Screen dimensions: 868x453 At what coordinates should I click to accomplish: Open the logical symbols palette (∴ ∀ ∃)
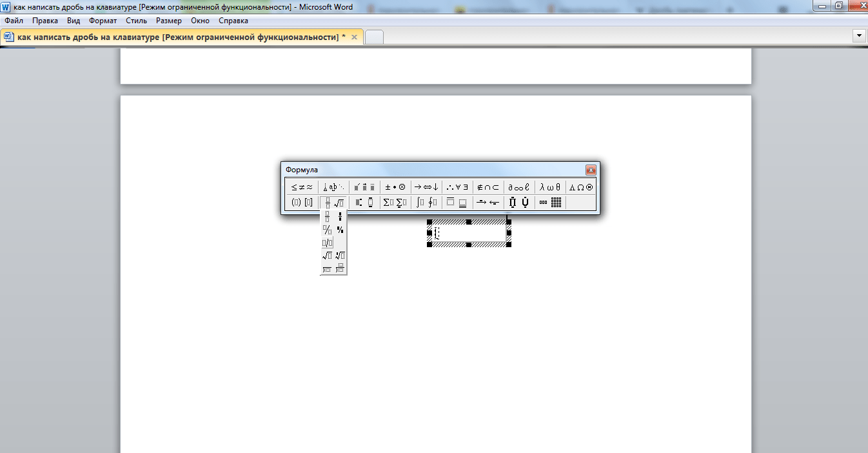click(457, 187)
